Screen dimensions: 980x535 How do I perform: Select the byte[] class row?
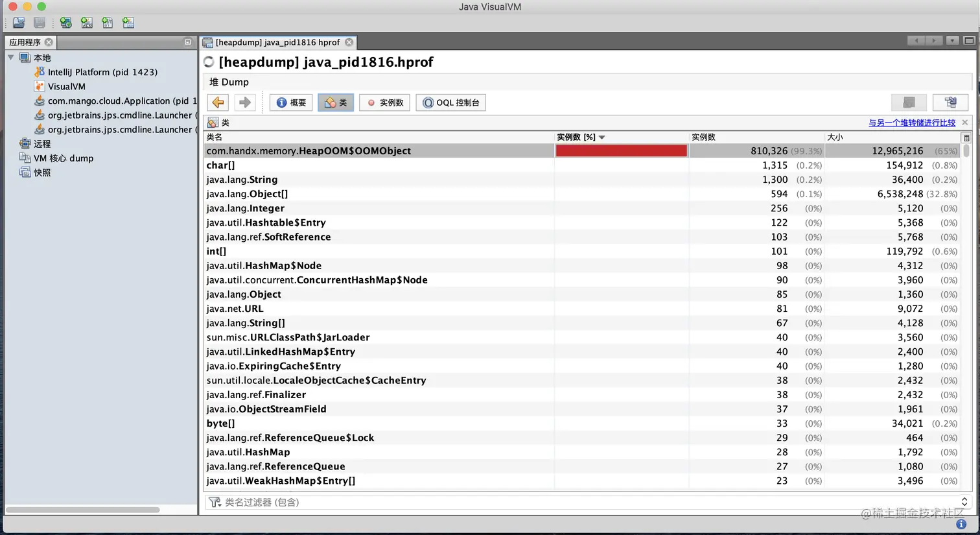pos(583,423)
